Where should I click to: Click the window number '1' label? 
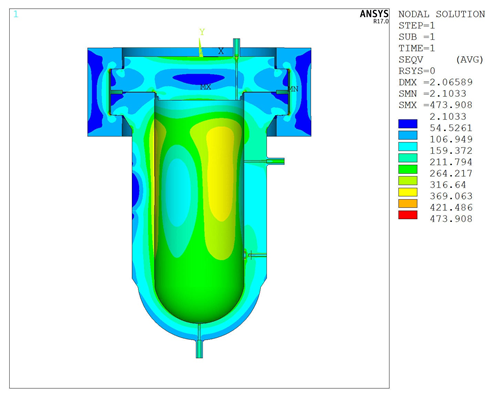16,14
